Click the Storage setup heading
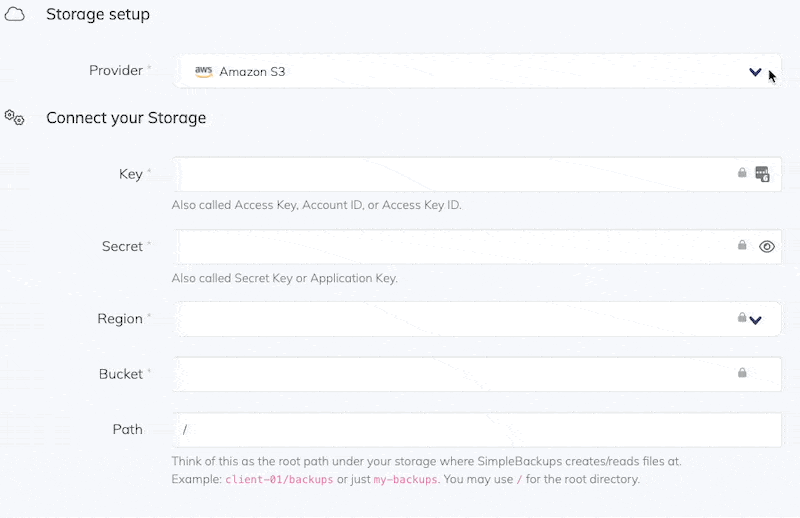Screen dimensions: 800x518 tap(98, 15)
